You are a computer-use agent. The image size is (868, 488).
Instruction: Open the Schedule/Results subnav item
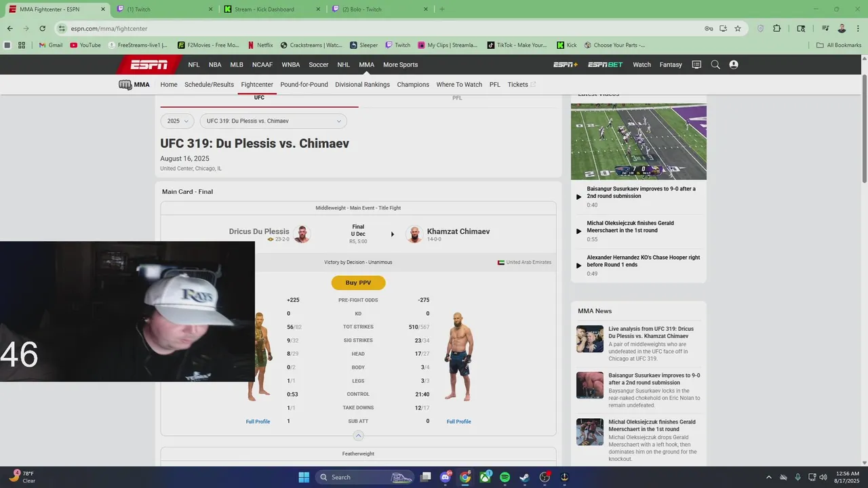coord(209,85)
